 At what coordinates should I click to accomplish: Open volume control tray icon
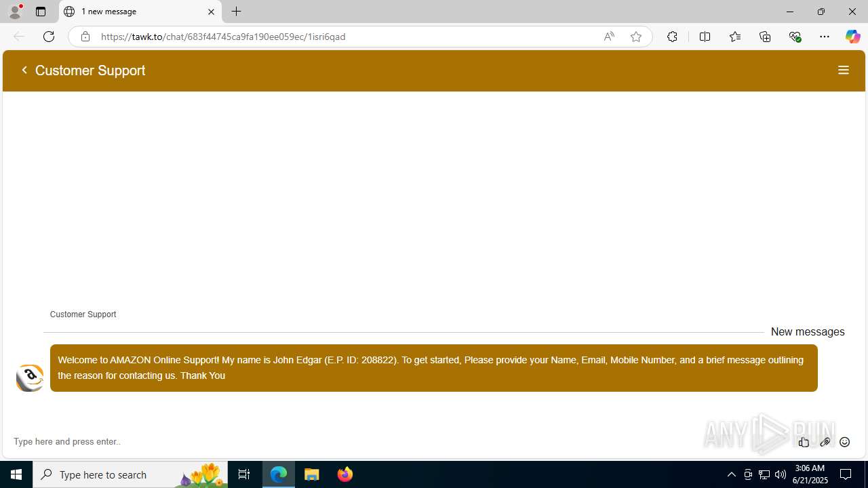pos(781,474)
